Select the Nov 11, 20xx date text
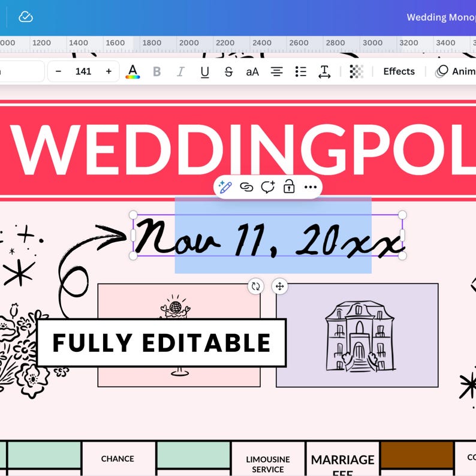476x476 pixels. (x=269, y=239)
